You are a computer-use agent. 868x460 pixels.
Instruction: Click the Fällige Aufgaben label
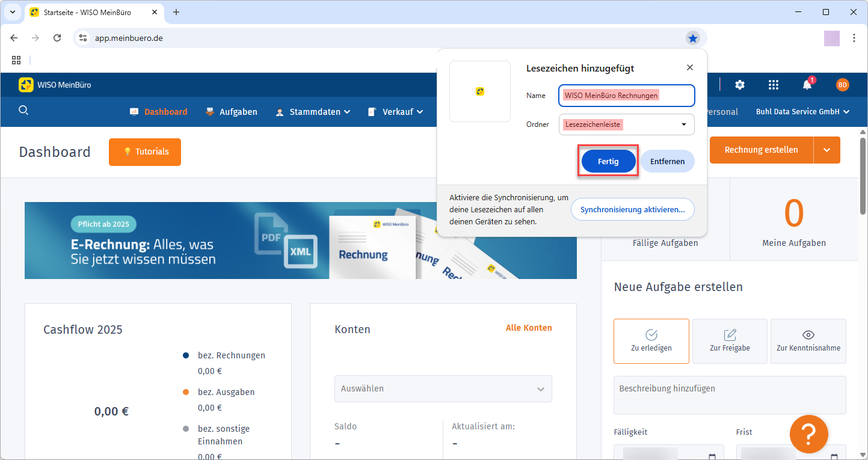pyautogui.click(x=665, y=243)
